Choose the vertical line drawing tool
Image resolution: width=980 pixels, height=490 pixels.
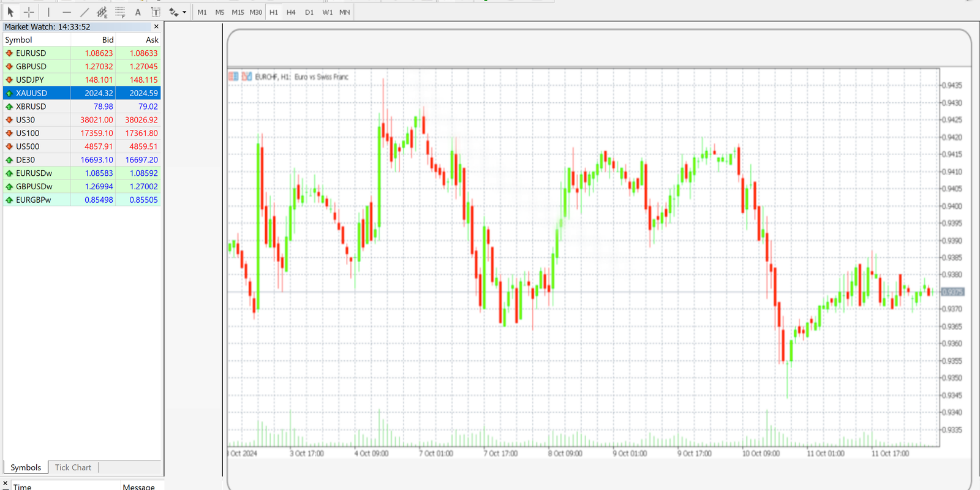[x=48, y=12]
